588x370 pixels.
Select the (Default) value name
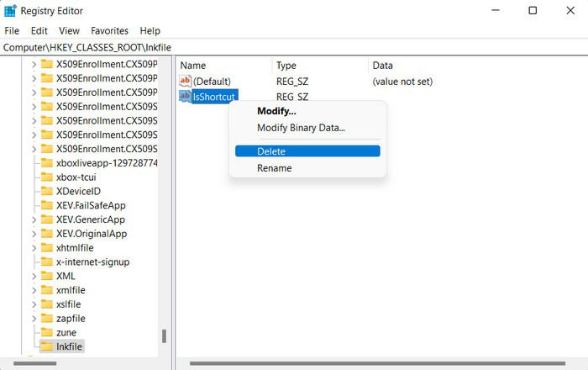click(212, 81)
